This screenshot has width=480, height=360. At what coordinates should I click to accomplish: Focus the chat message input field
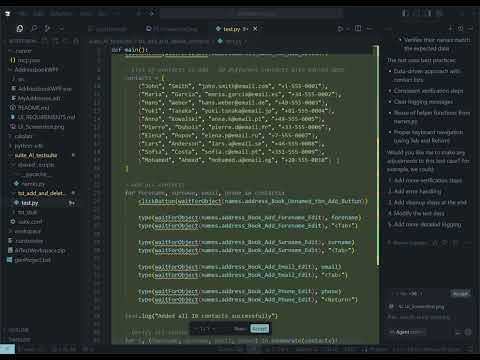[x=428, y=317]
